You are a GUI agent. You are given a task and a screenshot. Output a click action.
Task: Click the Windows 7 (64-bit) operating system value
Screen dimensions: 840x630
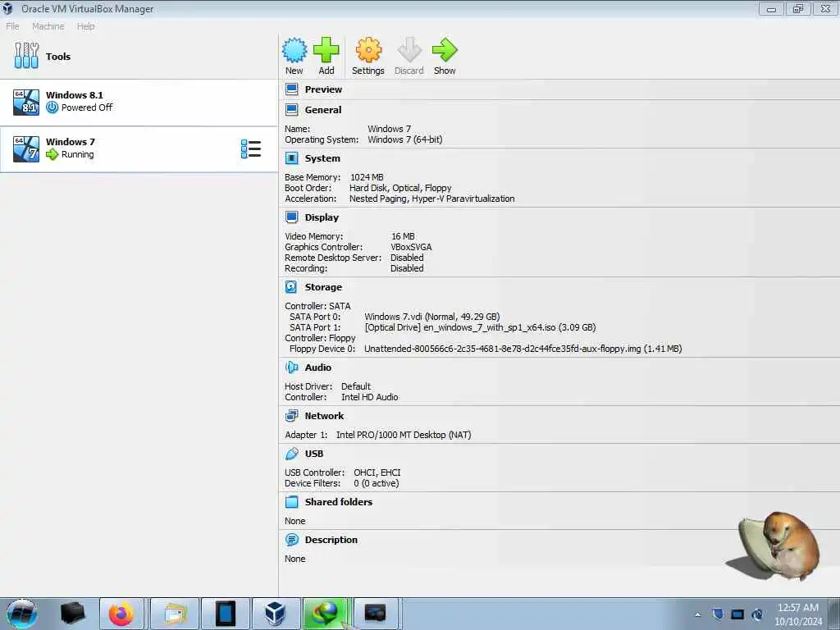click(x=405, y=139)
